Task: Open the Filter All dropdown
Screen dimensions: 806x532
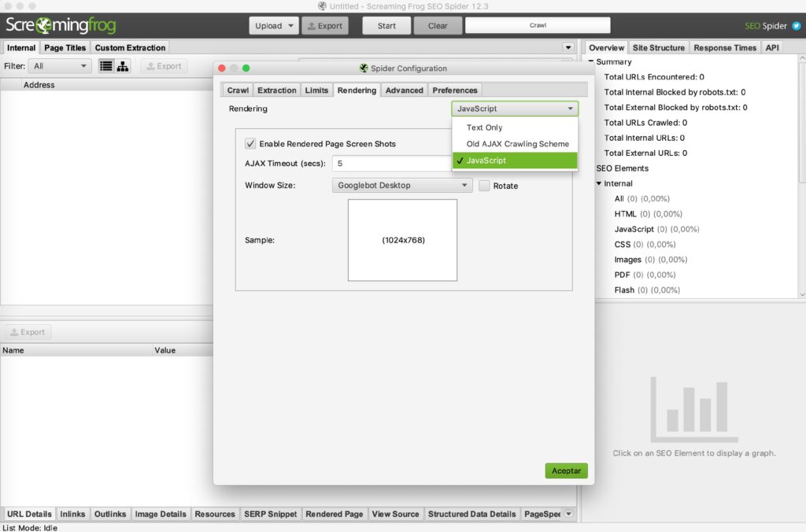Action: pos(60,66)
